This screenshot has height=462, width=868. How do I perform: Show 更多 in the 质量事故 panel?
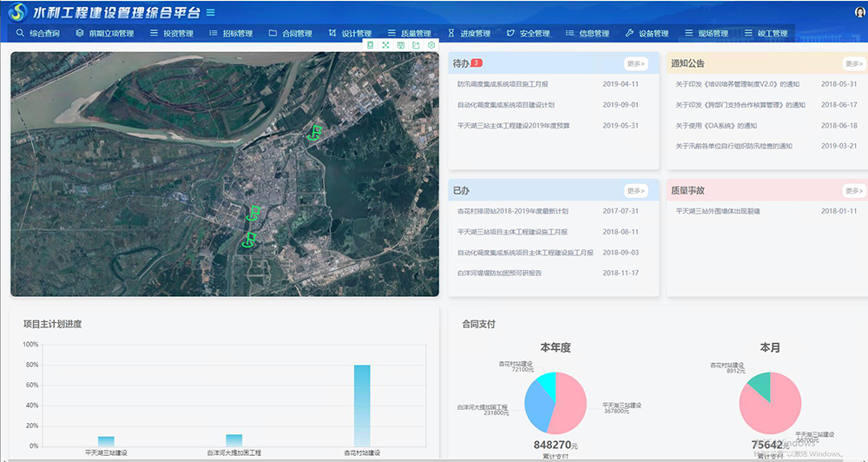(x=854, y=190)
